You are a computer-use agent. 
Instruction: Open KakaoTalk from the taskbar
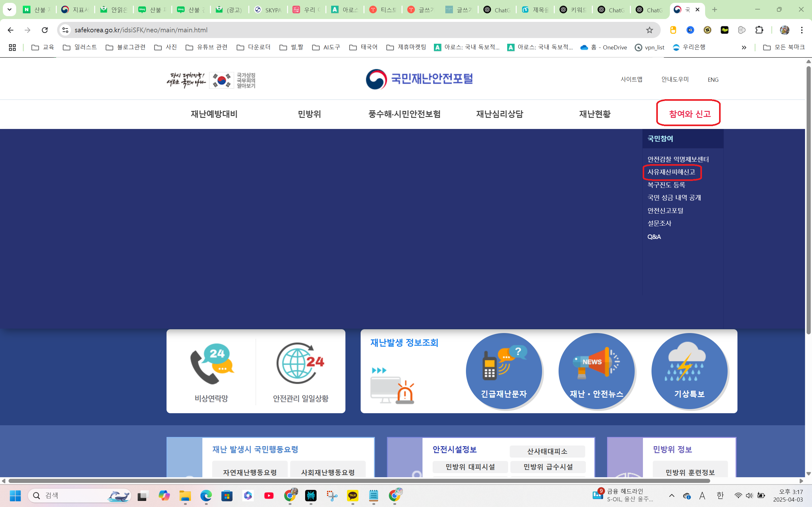coord(352,496)
